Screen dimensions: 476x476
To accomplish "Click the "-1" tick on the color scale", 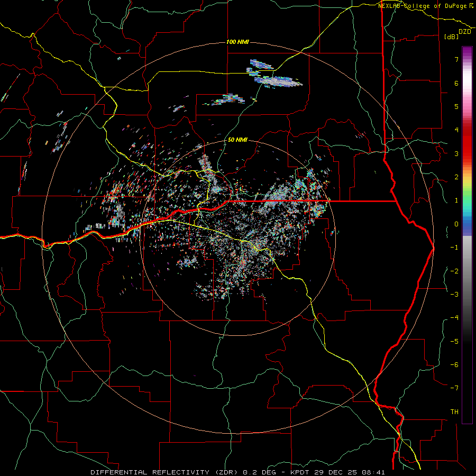I will coord(454,248).
